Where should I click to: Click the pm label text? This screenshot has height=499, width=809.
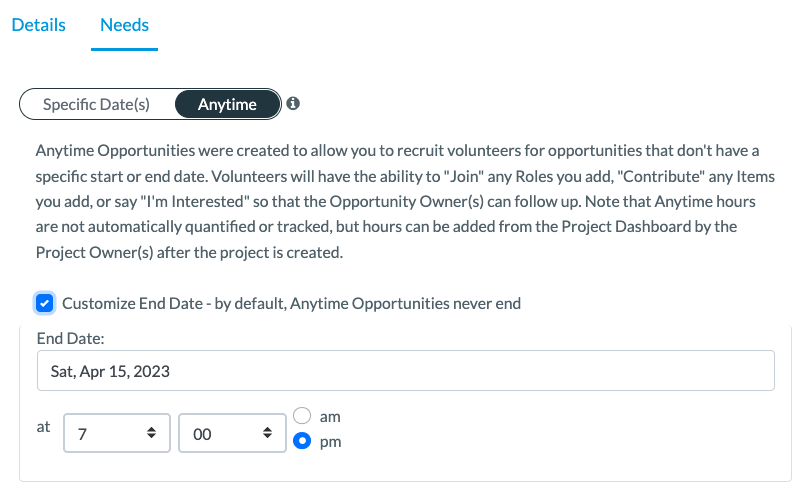coord(330,442)
